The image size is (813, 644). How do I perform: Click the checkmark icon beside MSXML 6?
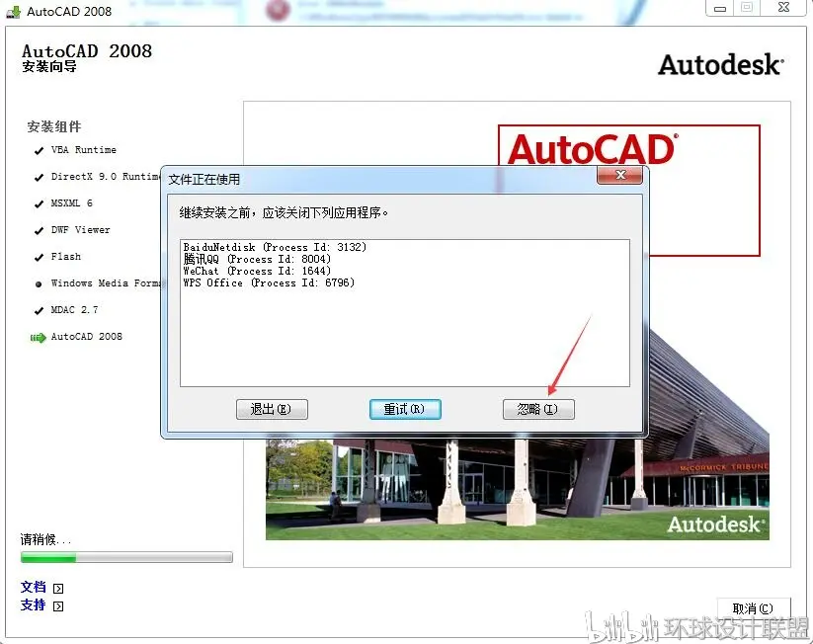[x=39, y=204]
